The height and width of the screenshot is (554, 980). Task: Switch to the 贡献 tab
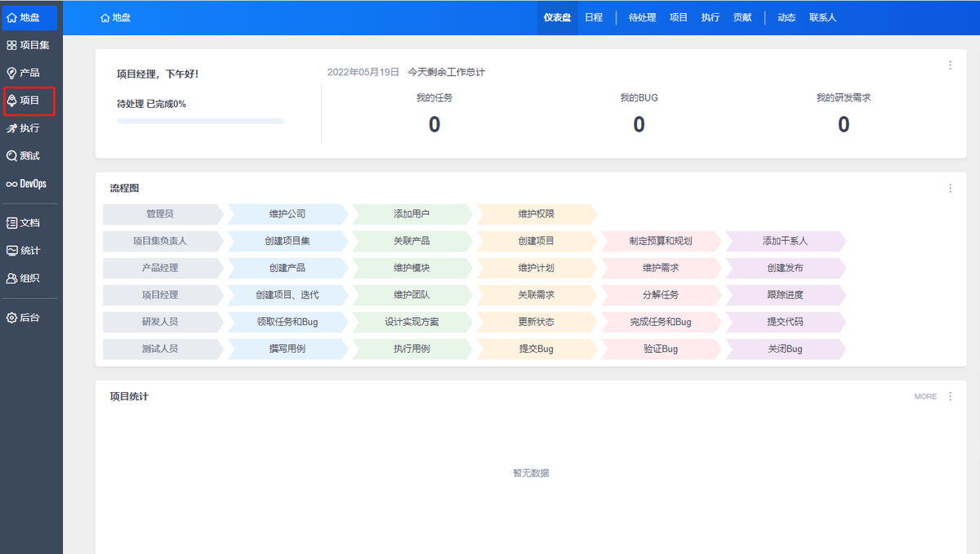[742, 17]
